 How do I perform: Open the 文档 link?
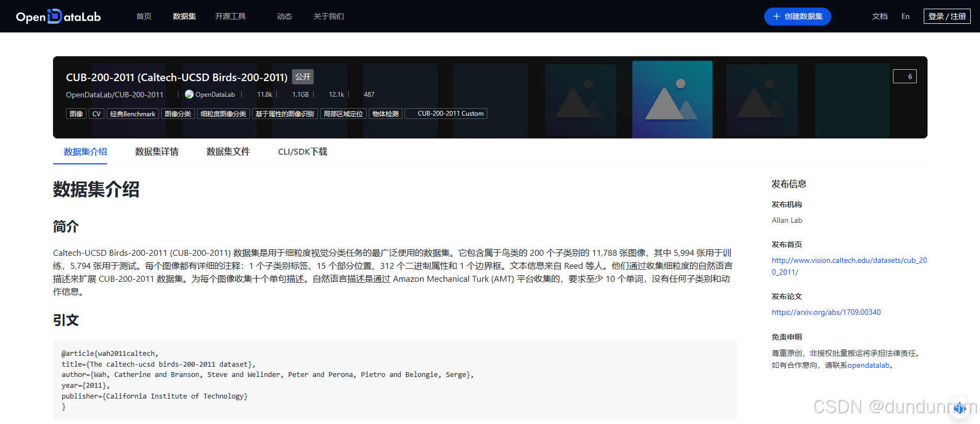880,16
